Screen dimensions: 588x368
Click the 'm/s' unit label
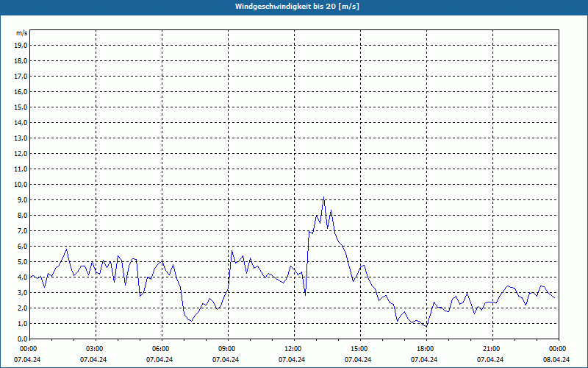tap(22, 33)
